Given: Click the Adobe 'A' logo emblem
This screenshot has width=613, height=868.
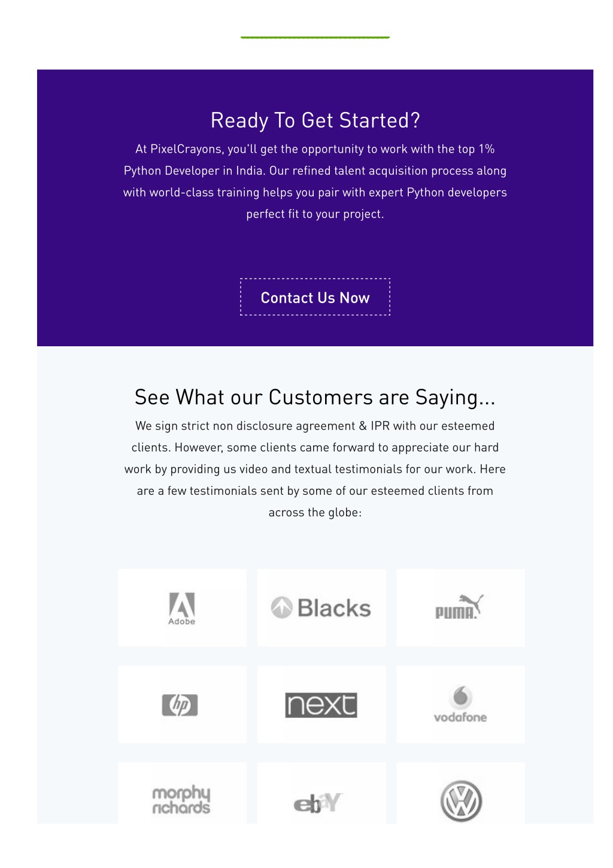Looking at the screenshot, I should coord(182,604).
